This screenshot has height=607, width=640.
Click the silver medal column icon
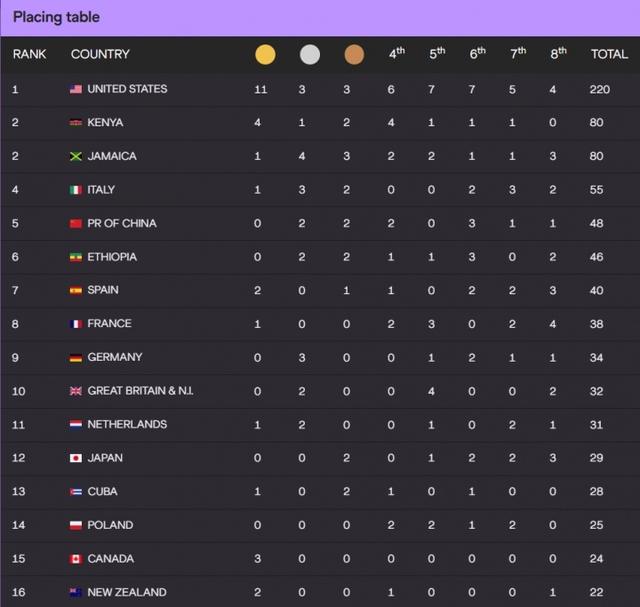click(310, 55)
